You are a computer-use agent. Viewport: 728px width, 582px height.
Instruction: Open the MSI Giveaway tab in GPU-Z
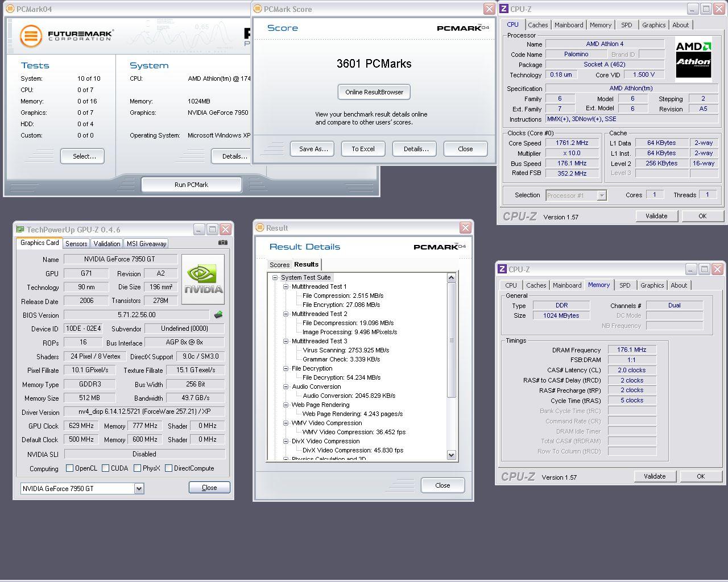tap(146, 243)
